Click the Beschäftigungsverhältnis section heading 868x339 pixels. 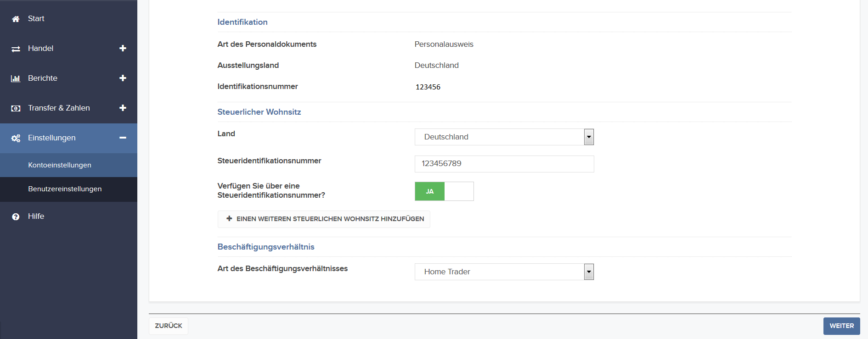pyautogui.click(x=266, y=247)
